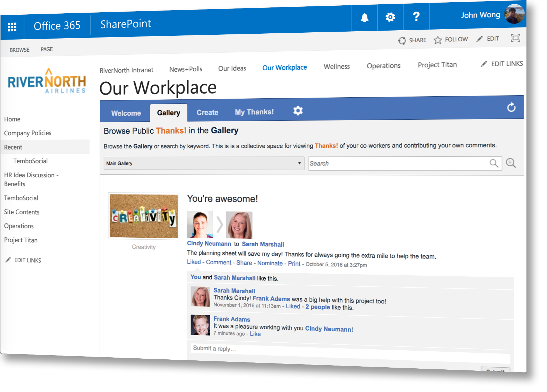Open HR Idea Discussion - Benefits
The height and width of the screenshot is (392, 547).
(31, 180)
